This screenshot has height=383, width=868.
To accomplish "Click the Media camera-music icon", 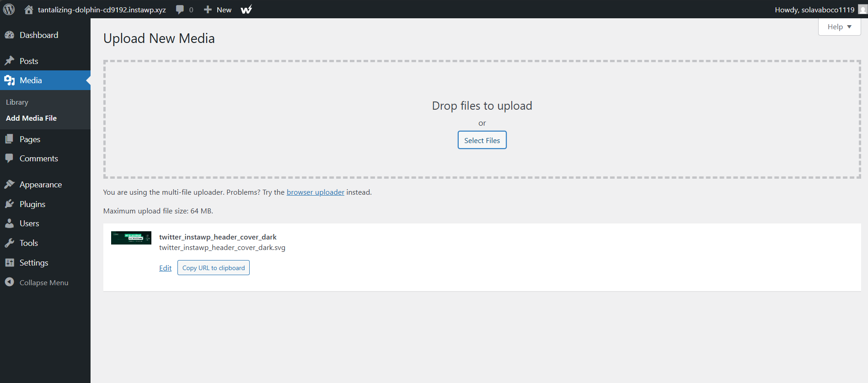I will tap(10, 80).
